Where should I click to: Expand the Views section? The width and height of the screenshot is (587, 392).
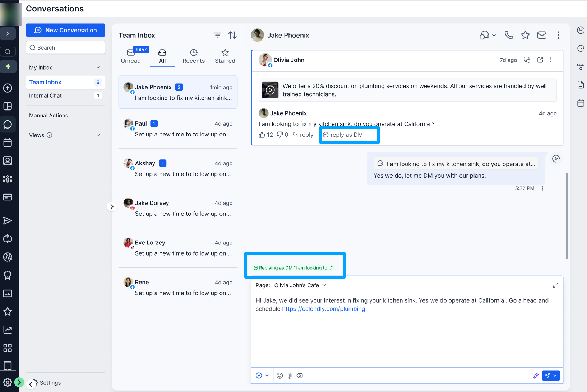pos(65,135)
